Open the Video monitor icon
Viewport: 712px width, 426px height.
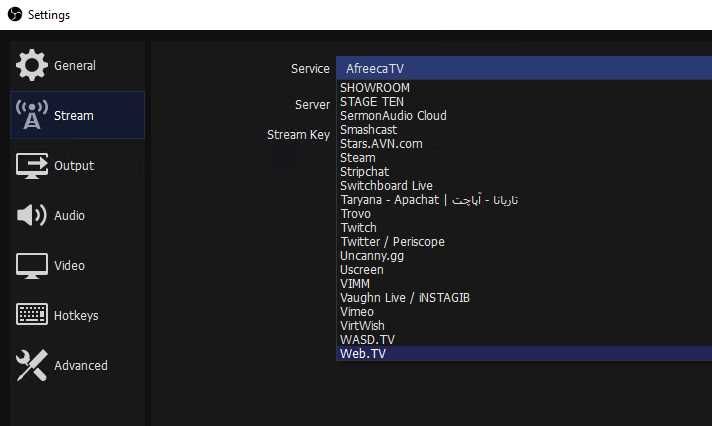click(x=32, y=266)
